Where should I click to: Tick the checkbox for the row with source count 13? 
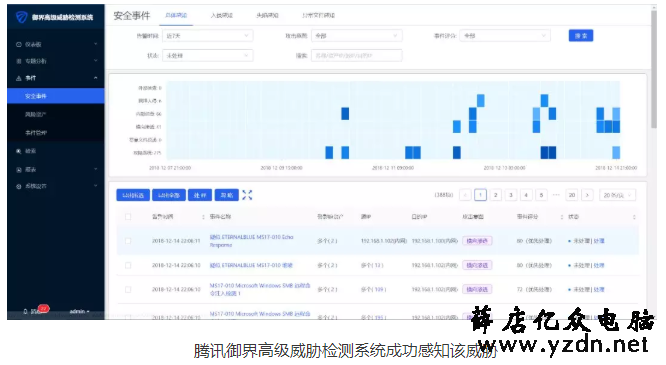[128, 265]
